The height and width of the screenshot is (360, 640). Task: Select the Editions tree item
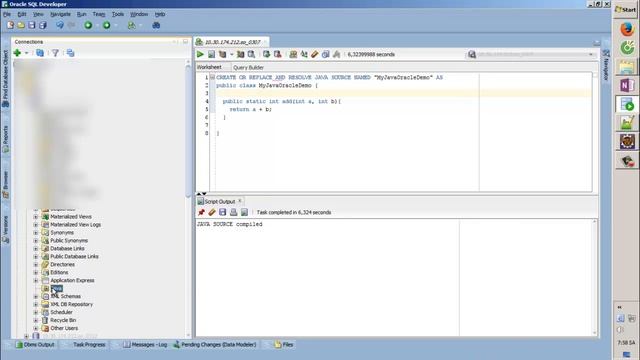[59, 272]
